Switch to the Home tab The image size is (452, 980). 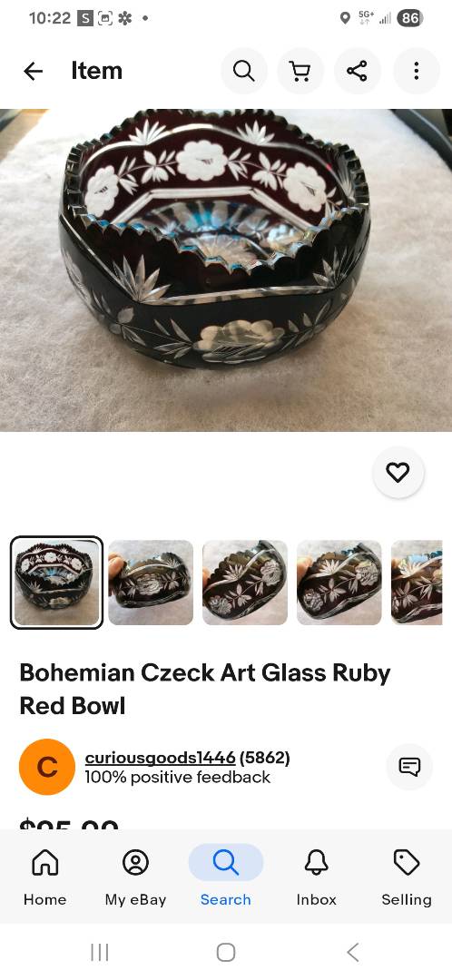coord(45,877)
